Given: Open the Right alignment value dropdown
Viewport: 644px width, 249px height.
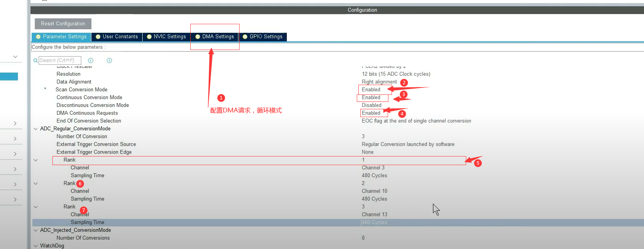Looking at the screenshot, I should pyautogui.click(x=379, y=82).
